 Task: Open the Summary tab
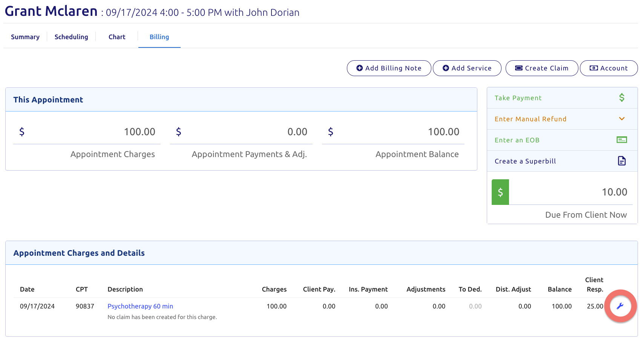point(25,37)
